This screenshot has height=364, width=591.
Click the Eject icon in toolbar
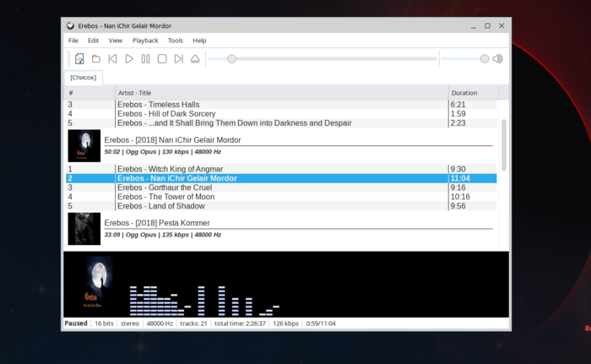point(195,59)
